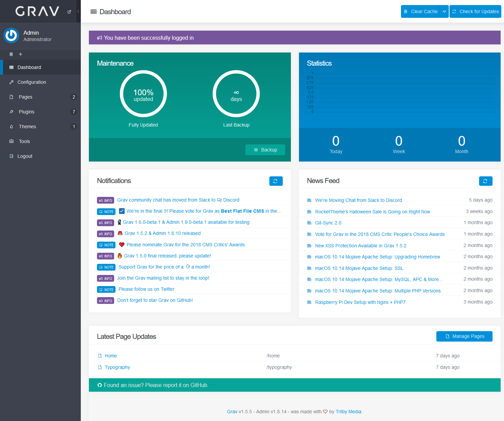This screenshot has width=504, height=421.
Task: Click the news icon beside Git-Sync 2.0
Action: (x=309, y=223)
